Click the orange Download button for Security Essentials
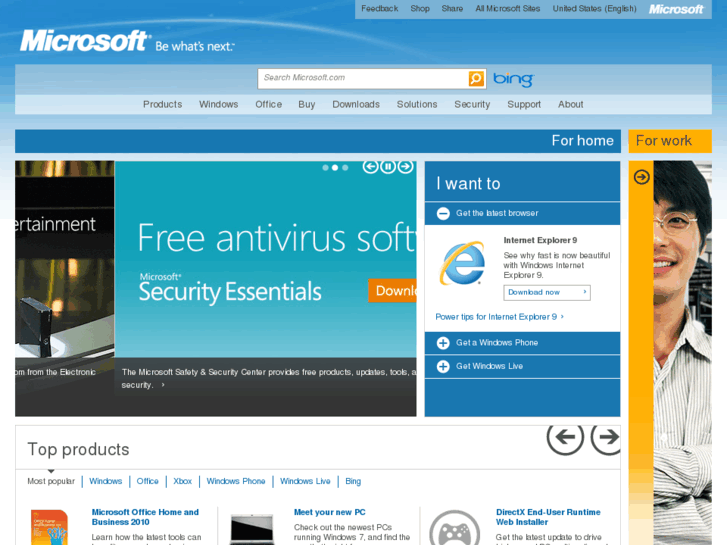Screen dimensions: 727x545 [x=392, y=291]
